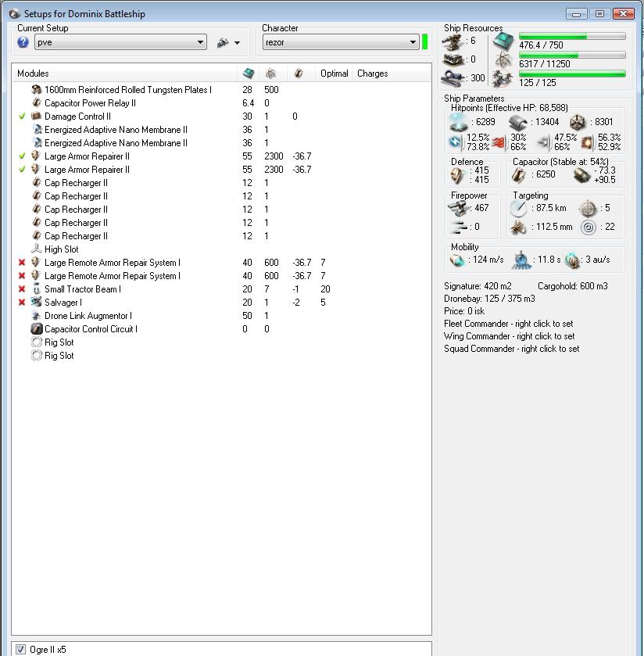
Task: Select 1600mm Reinforced Rolled Tungsten Plates I icon
Action: (37, 90)
